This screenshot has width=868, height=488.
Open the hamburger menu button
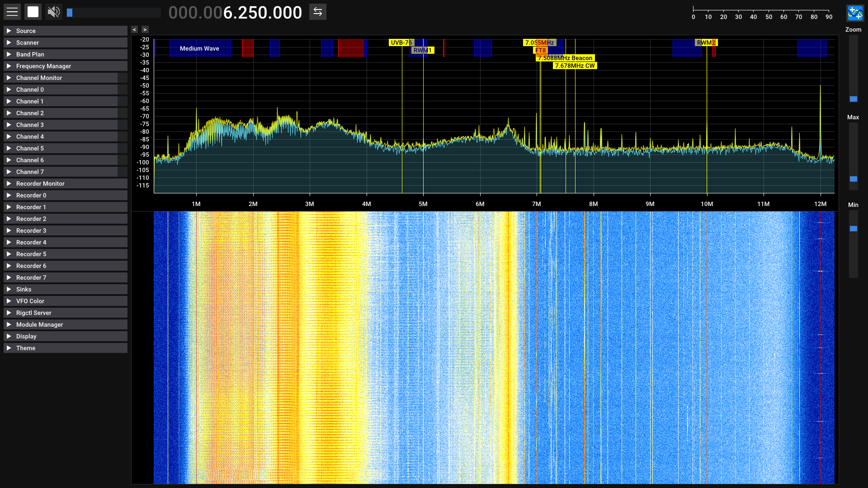[12, 12]
